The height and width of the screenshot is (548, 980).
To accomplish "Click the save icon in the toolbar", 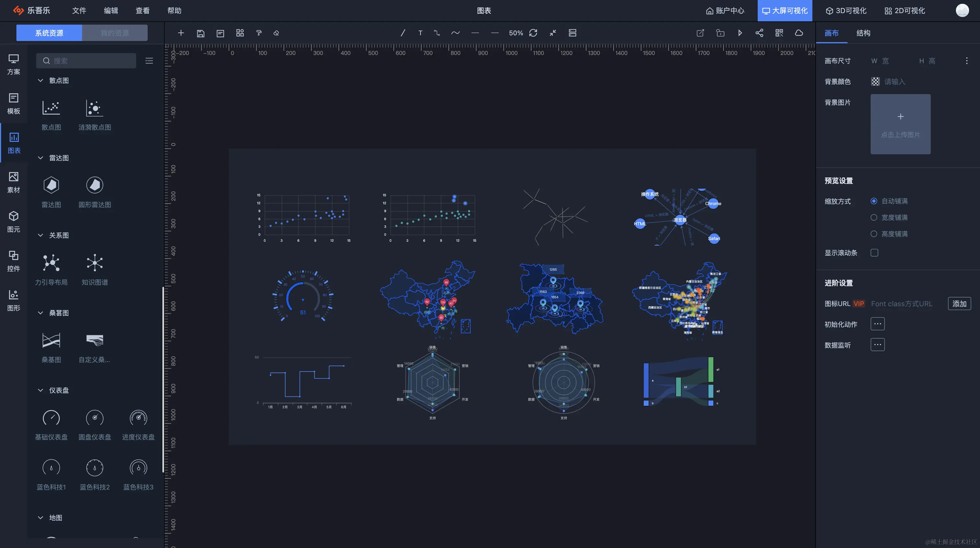I will pyautogui.click(x=201, y=33).
